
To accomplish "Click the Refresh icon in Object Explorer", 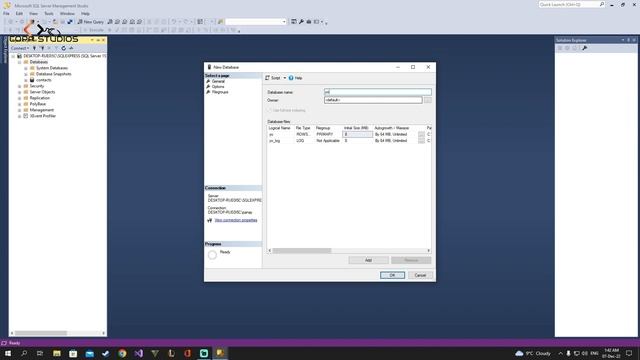I will coord(64,48).
